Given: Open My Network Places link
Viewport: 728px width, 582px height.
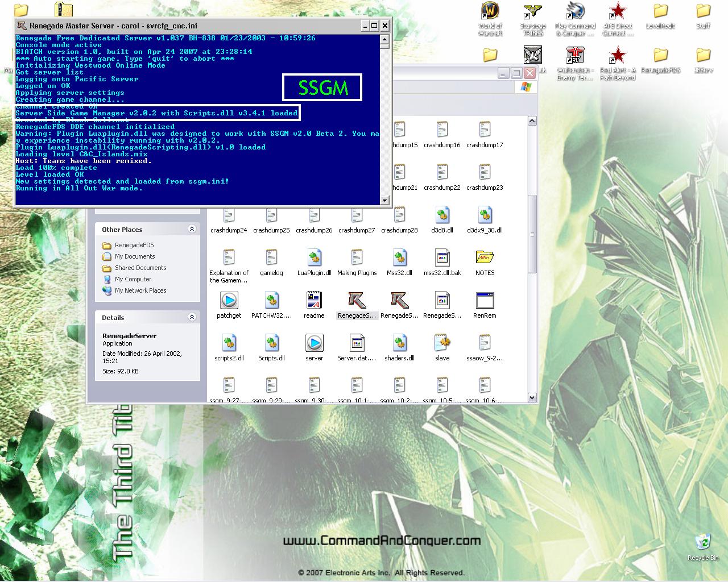Looking at the screenshot, I should coord(140,290).
